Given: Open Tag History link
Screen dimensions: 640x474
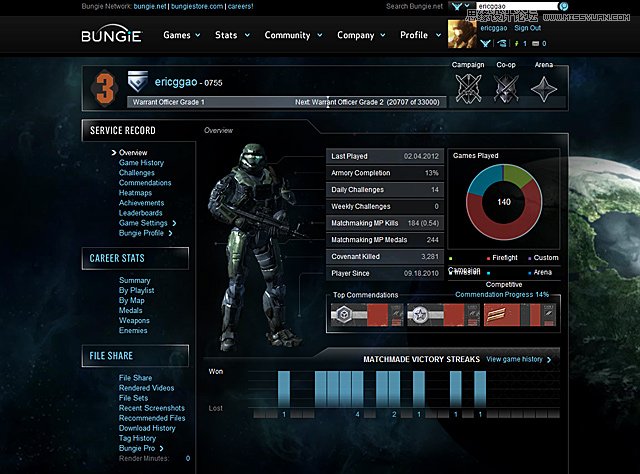Looking at the screenshot, I should (x=137, y=438).
